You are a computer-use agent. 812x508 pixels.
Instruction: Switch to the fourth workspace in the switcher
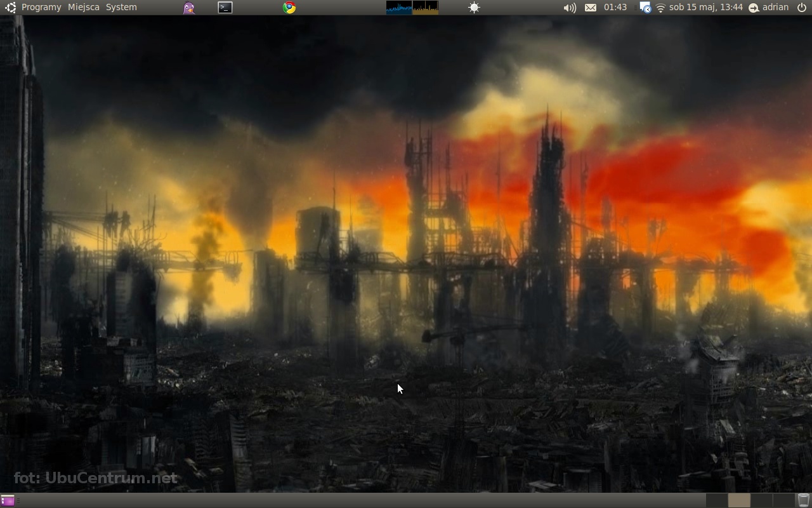[x=783, y=500]
